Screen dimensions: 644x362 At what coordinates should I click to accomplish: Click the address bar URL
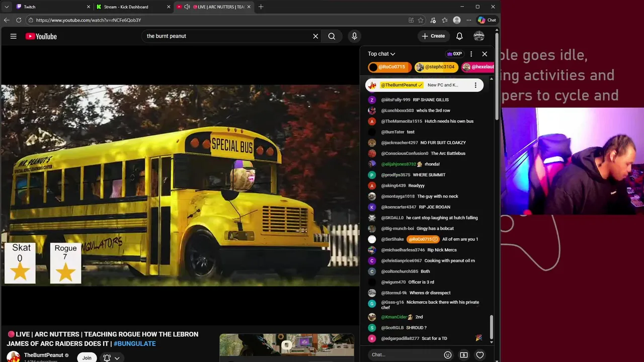(89, 20)
